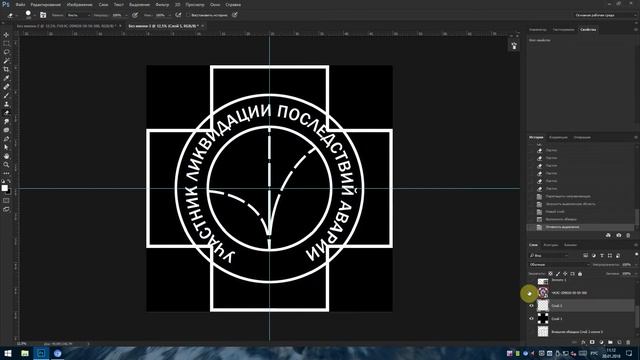Image resolution: width=640 pixels, height=360 pixels.
Task: Select the Clone Stamp tool
Action: pyautogui.click(x=6, y=104)
